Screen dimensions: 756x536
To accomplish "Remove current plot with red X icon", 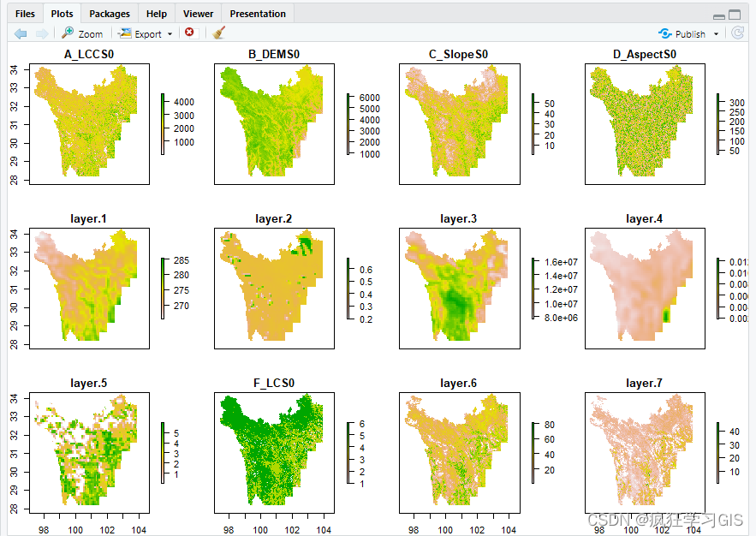I will (189, 33).
